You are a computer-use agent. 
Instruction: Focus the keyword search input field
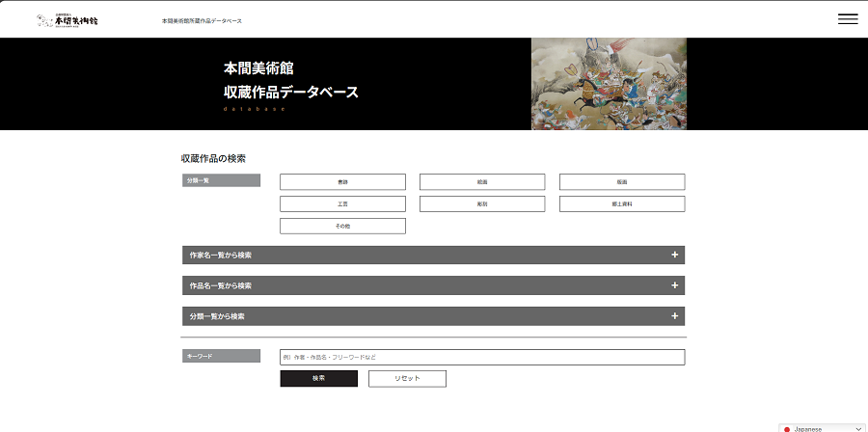tap(482, 358)
